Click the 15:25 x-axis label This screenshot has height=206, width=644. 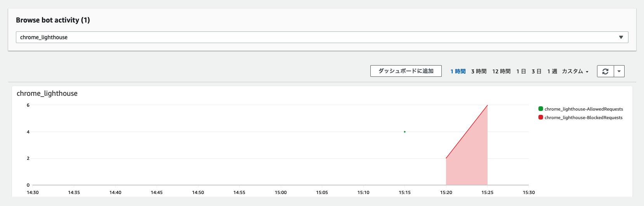coord(488,192)
